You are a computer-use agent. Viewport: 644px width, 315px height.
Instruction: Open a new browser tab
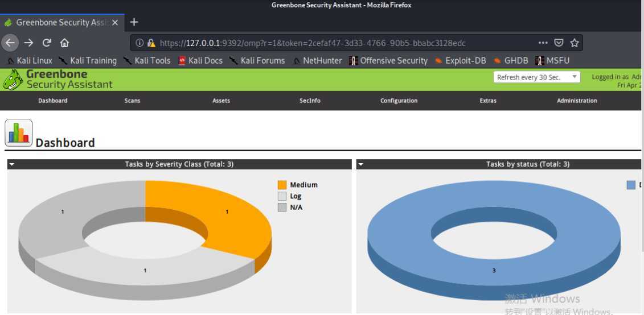click(134, 22)
